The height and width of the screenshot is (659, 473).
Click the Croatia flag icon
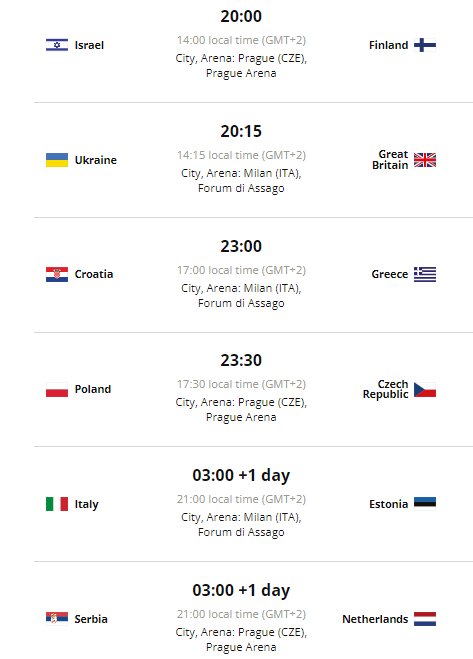coord(57,274)
